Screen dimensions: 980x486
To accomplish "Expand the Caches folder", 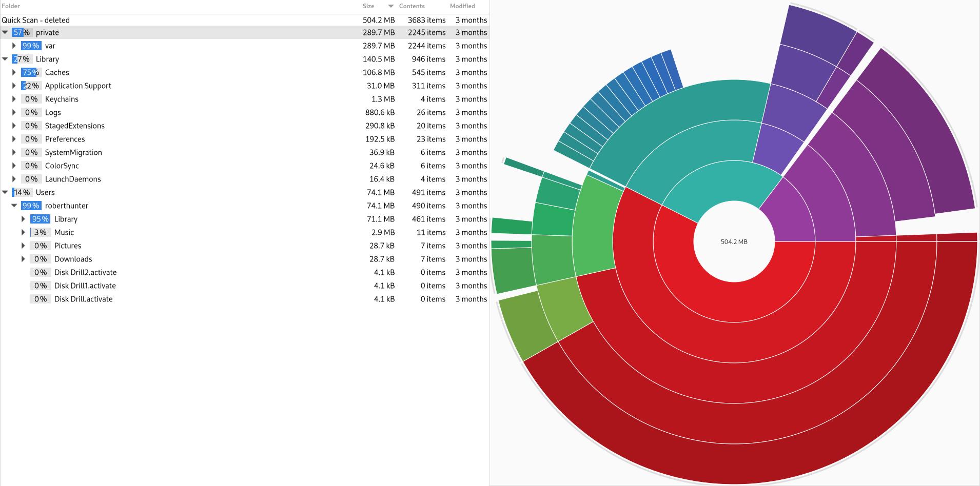I will [x=14, y=72].
